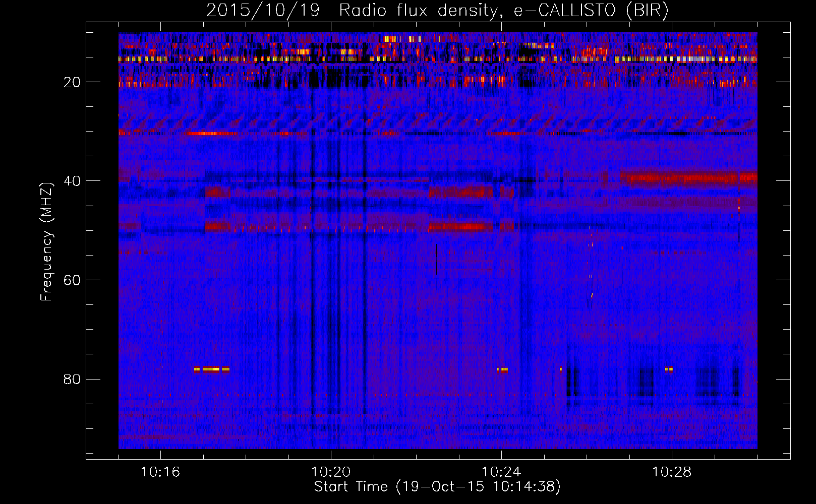Choose the 10:28 time tick label
The image size is (816, 504).
(x=672, y=472)
